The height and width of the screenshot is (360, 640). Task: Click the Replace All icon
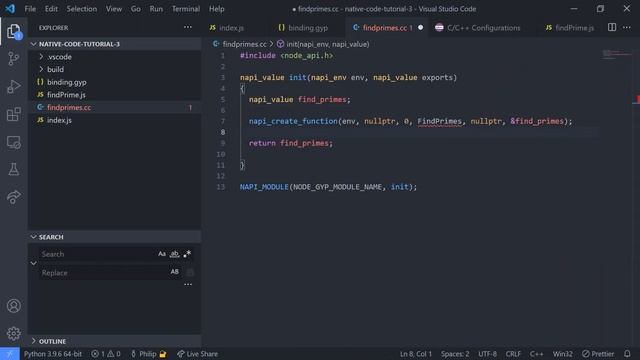pyautogui.click(x=190, y=272)
